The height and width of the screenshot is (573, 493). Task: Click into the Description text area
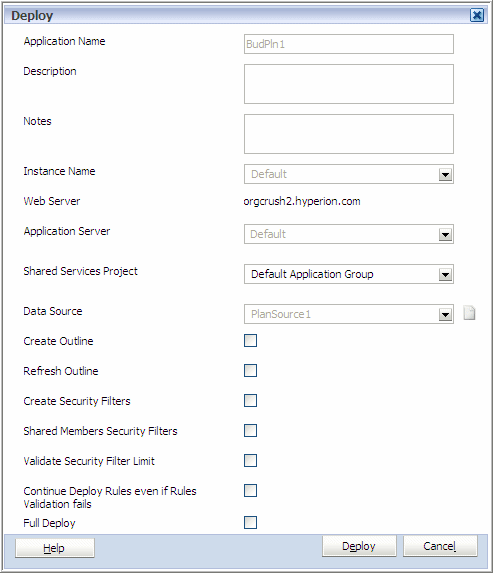tap(349, 84)
